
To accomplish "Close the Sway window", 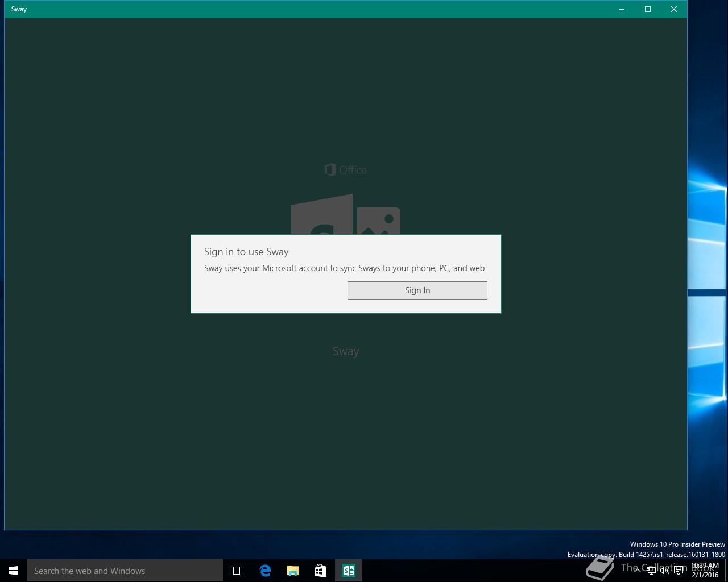I will pos(674,9).
